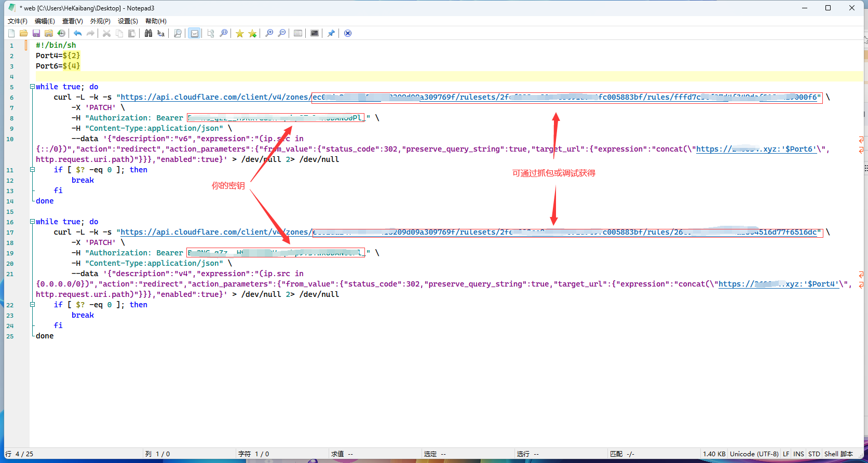
Task: Open the 文件(F) menu
Action: 18,21
